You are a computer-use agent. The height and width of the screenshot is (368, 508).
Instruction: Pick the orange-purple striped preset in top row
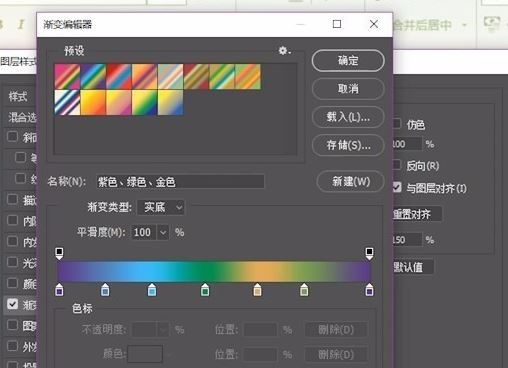(x=144, y=77)
